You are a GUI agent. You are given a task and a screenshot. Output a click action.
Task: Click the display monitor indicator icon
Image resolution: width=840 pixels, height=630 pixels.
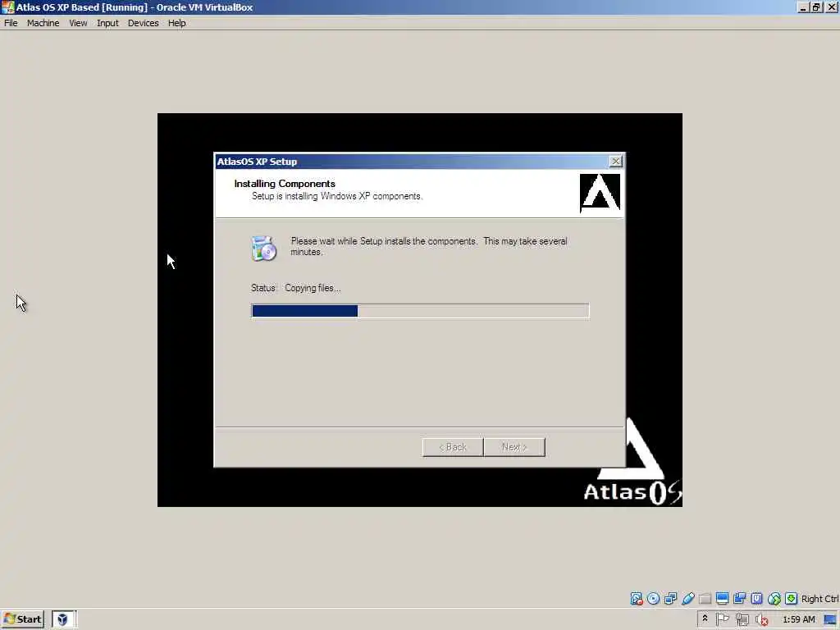click(722, 598)
